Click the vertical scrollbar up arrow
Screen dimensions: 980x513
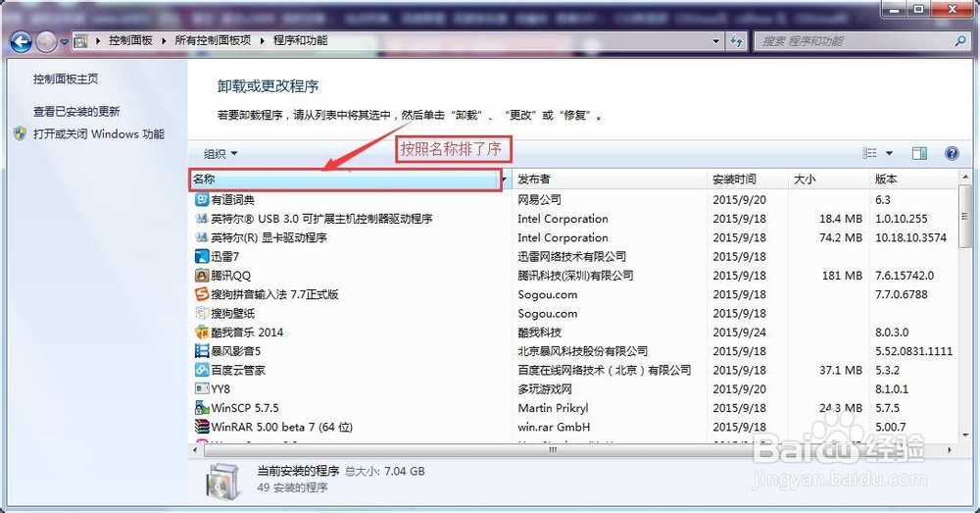(x=964, y=177)
